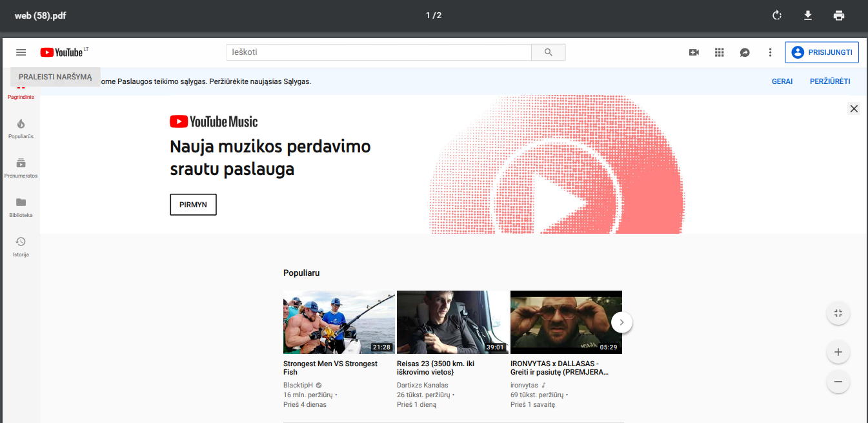Click the PRISIJUNGTI sign-in button
This screenshot has height=423, width=868.
822,52
